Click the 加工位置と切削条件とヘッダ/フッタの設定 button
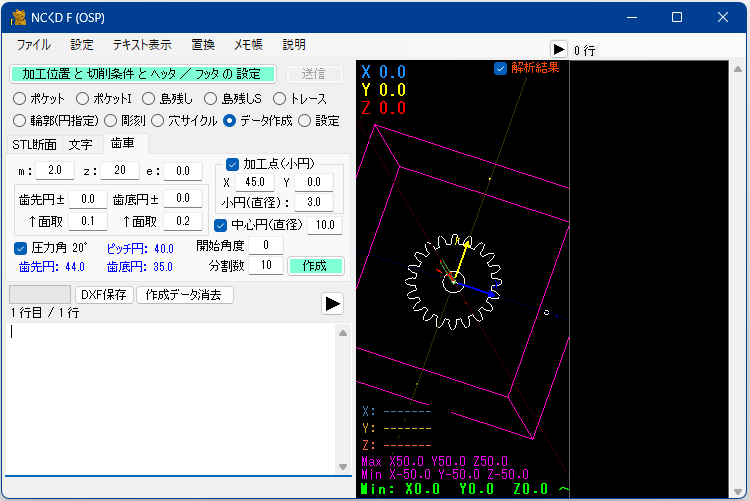Viewport: 750px width, 501px height. click(143, 74)
